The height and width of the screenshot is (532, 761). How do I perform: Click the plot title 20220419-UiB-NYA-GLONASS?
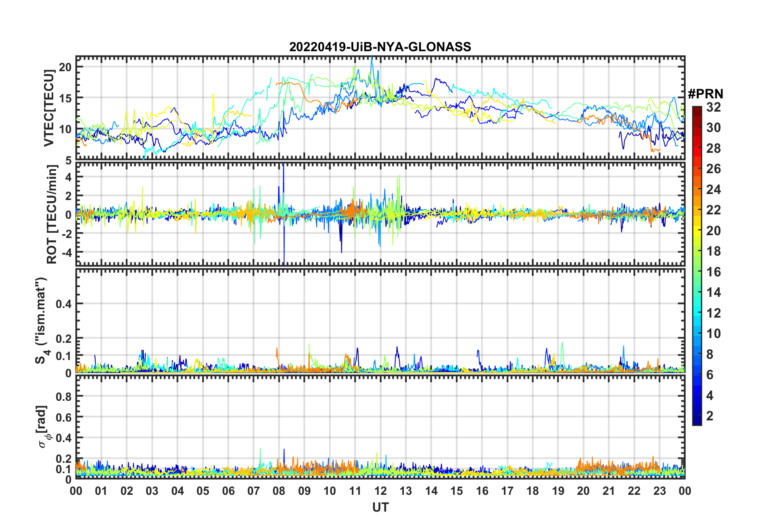tap(380, 47)
